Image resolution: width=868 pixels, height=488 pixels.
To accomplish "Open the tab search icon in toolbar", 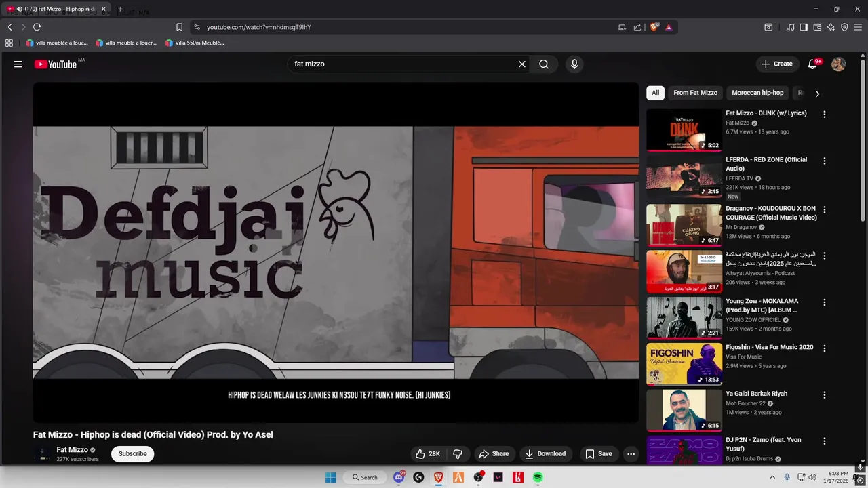I will click(x=768, y=27).
